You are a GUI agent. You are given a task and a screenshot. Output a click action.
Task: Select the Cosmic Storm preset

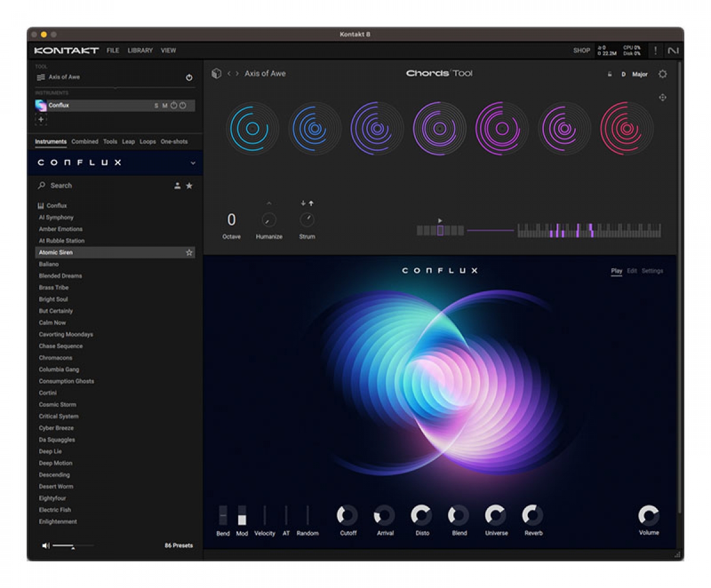click(x=57, y=405)
